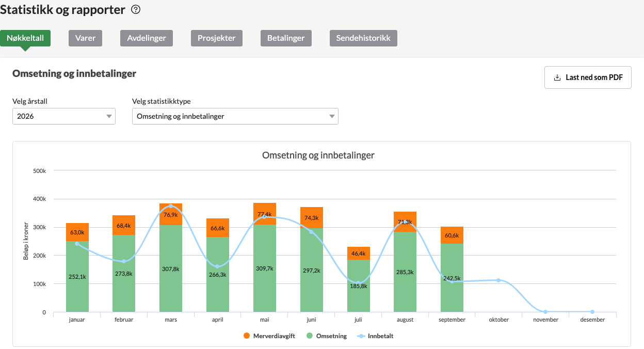Click the Innbetalt line point for desember

tap(592, 312)
